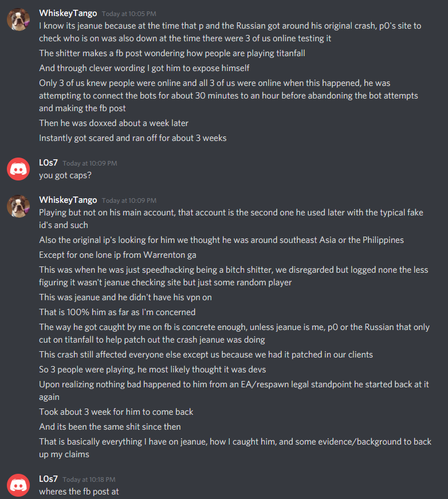Select the L0s7 username at 10:18 PM
Image resolution: width=448 pixels, height=499 pixels.
point(48,479)
